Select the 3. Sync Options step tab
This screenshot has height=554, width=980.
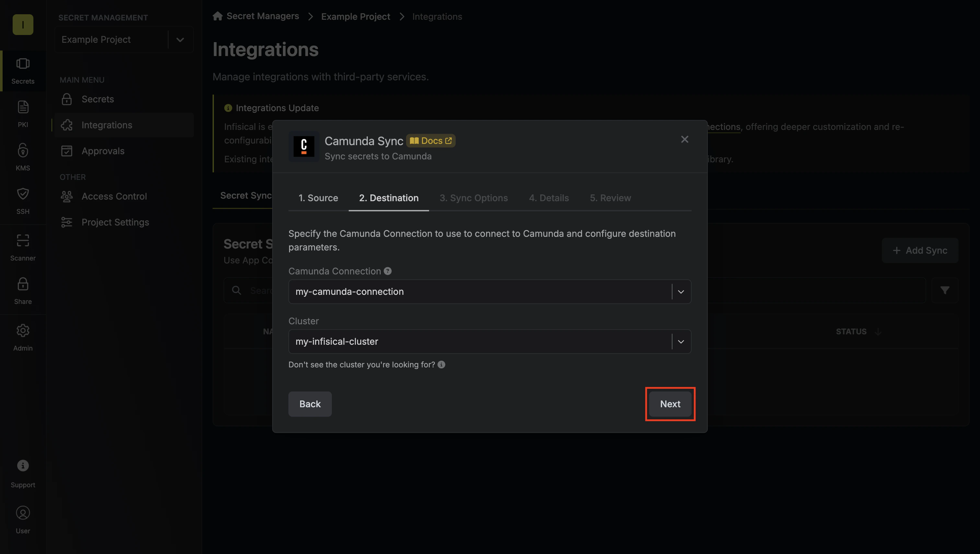coord(473,198)
